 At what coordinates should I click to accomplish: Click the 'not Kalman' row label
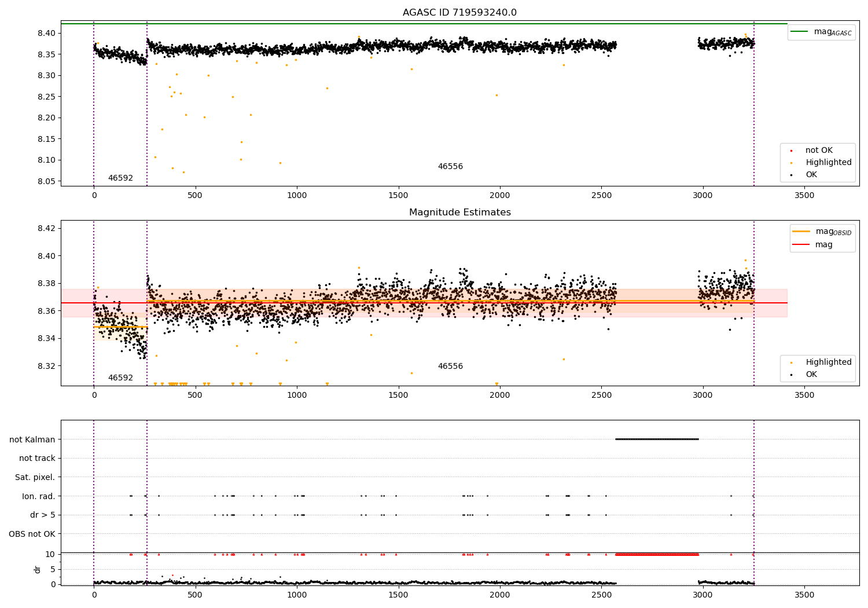(x=32, y=439)
